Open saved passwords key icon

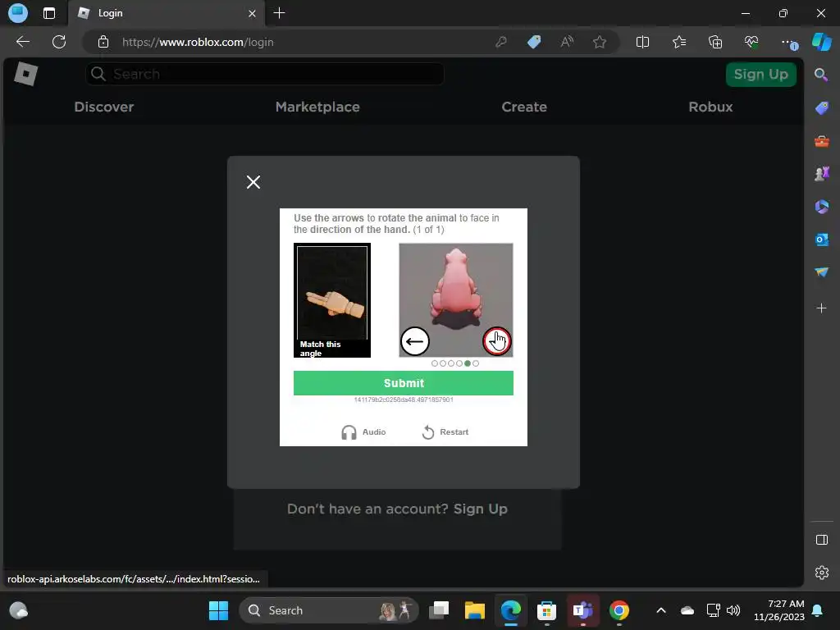click(501, 42)
